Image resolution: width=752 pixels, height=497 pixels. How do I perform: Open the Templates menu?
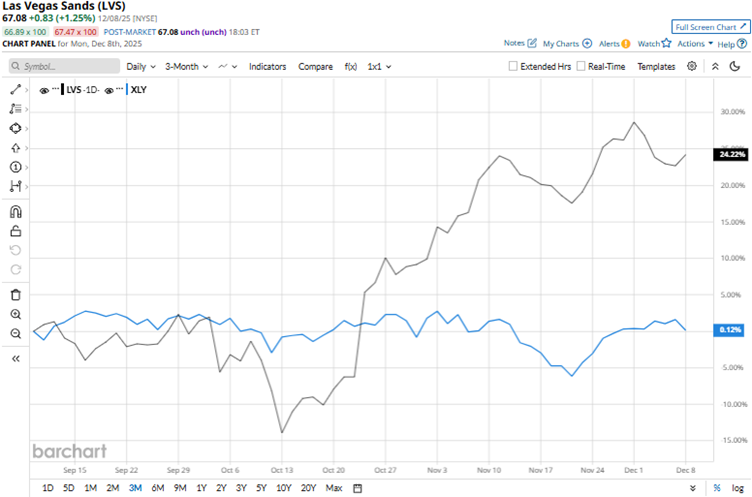(x=656, y=67)
